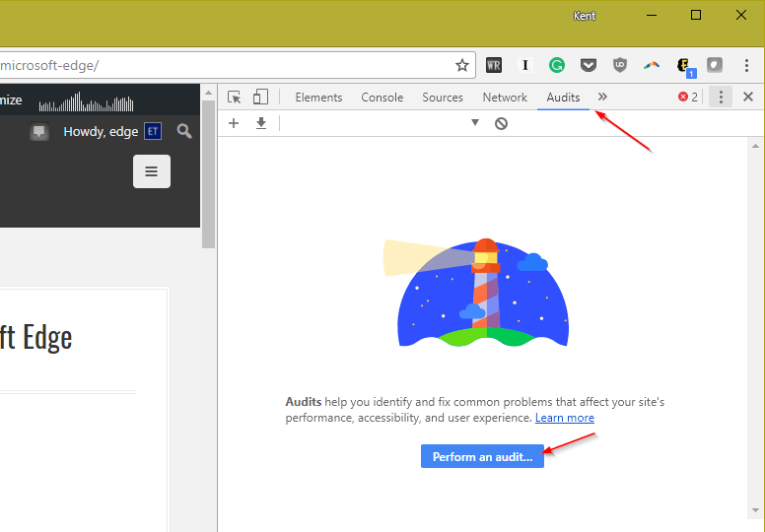Open the Learn more link
The height and width of the screenshot is (532, 765).
pos(565,418)
